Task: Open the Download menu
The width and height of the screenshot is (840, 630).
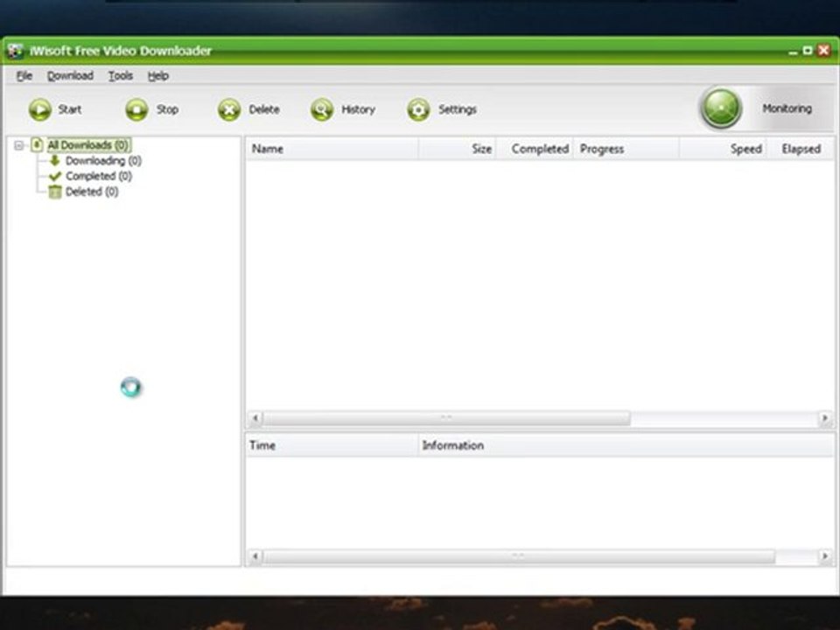Action: 70,76
